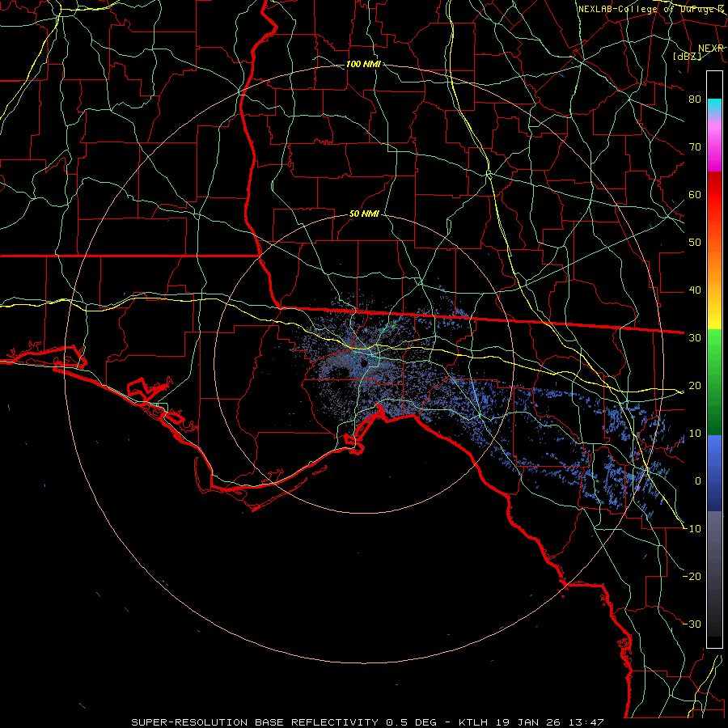Click the 100 NMI range ring label
Viewport: 728px width, 728px height.
tap(363, 64)
